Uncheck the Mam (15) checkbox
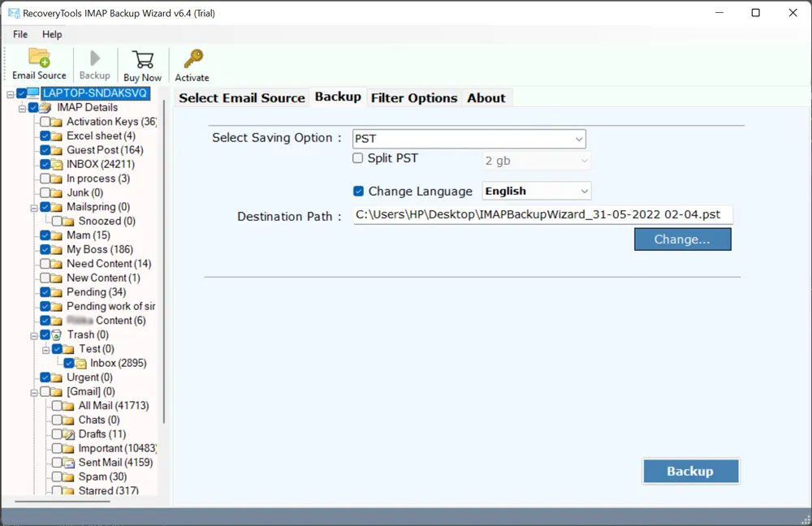 point(45,235)
